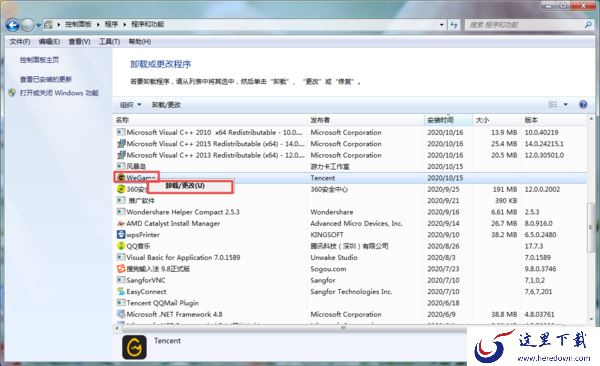600x366 pixels.
Task: Open 查看已安装的更新 link
Action: click(x=46, y=79)
